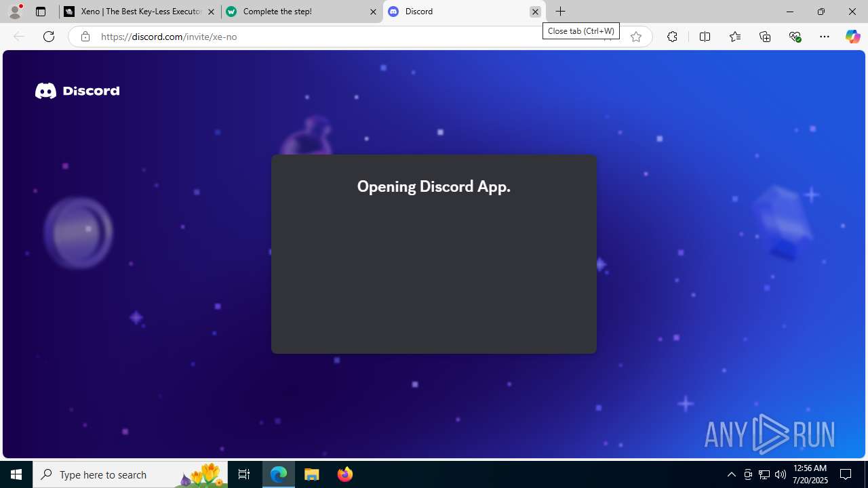Show hidden system tray icons

[731, 474]
